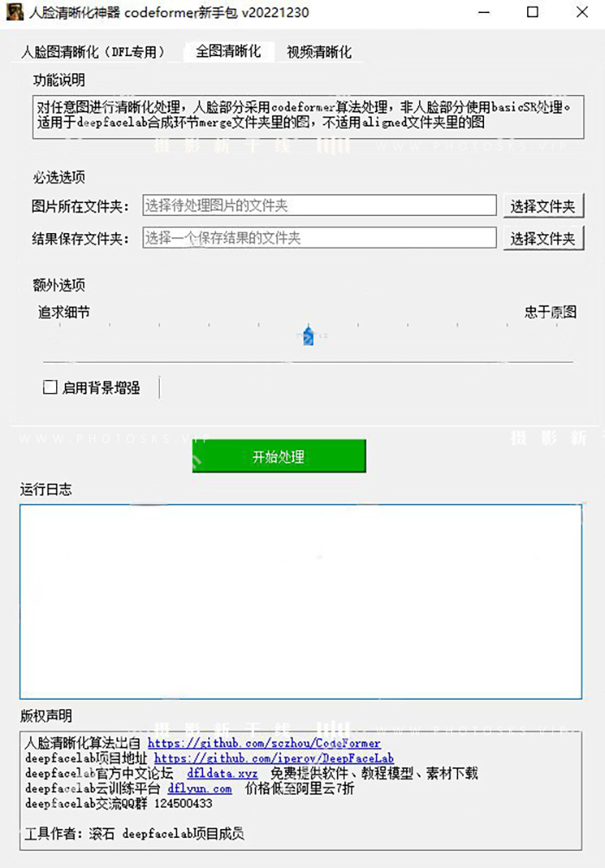605x868 pixels.
Task: Click the green 开始处理 button
Action: pyautogui.click(x=278, y=456)
